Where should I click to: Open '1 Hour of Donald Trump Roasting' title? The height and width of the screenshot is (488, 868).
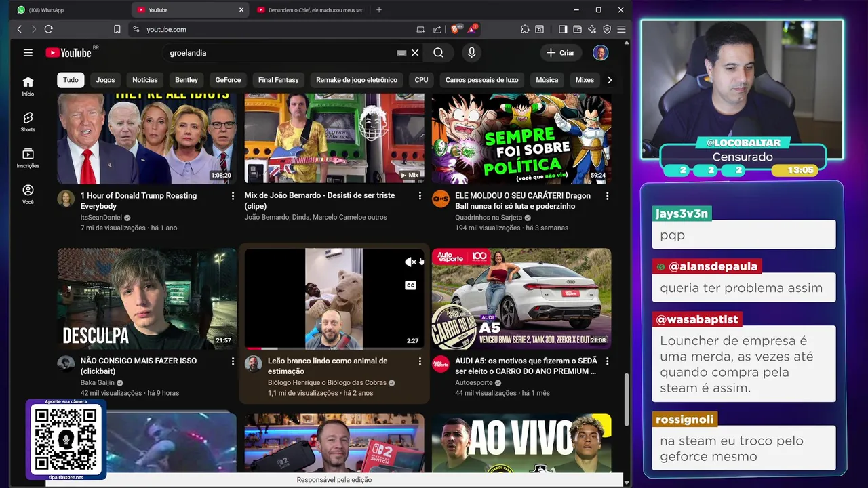(x=138, y=201)
